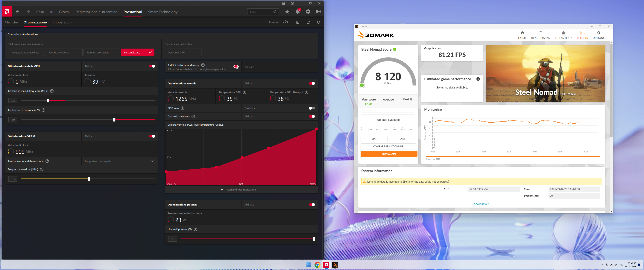Click power limit slider handle
644x270 pixels.
pyautogui.click(x=314, y=239)
